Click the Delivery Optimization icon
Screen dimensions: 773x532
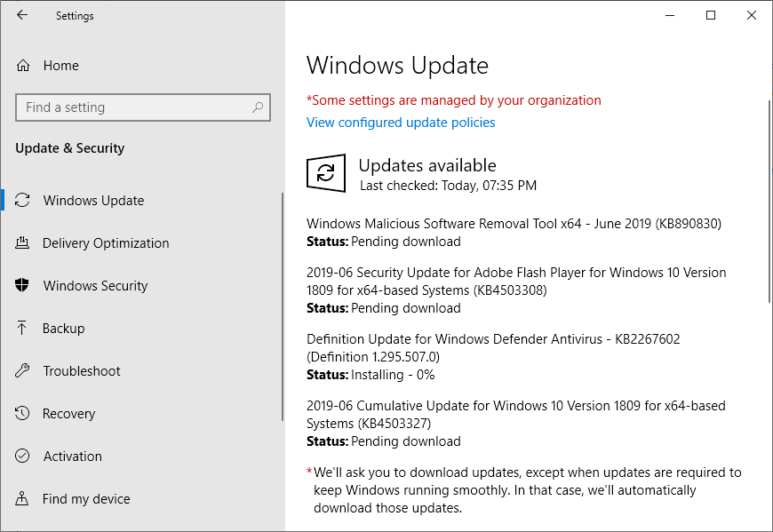[x=22, y=242]
